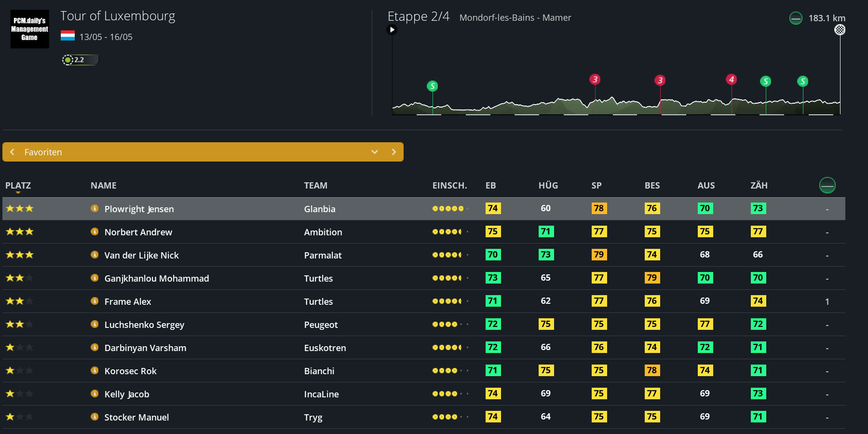Screen dimensions: 868x434
Task: Sort riders by TEAM column header
Action: pos(315,186)
